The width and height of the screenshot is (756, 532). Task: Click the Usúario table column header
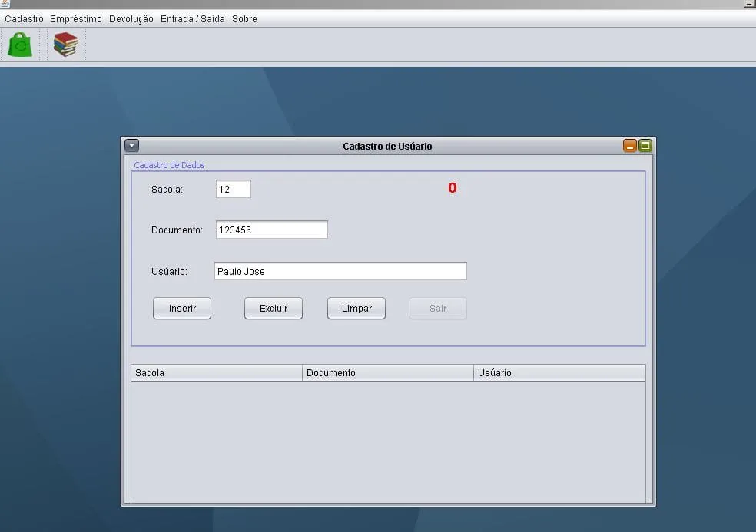(559, 373)
